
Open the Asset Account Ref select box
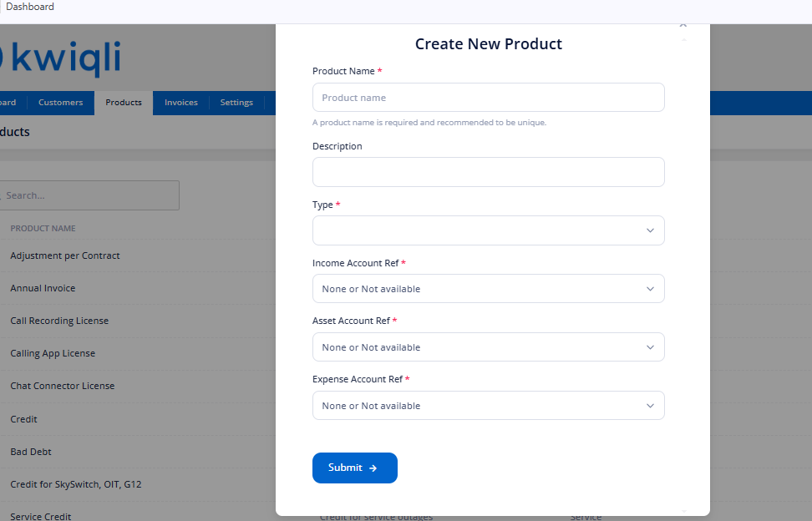tap(489, 347)
